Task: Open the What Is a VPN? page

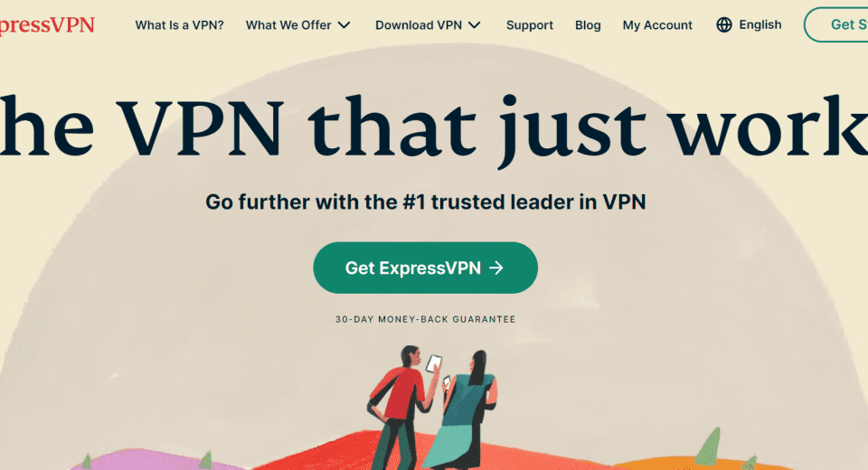Action: pos(179,25)
